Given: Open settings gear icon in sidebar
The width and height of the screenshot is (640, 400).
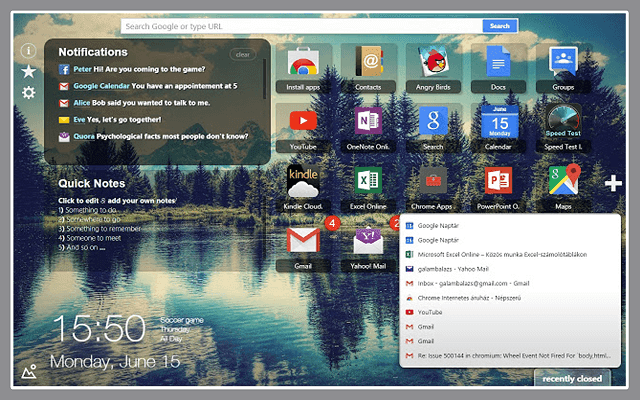Looking at the screenshot, I should coord(29,93).
